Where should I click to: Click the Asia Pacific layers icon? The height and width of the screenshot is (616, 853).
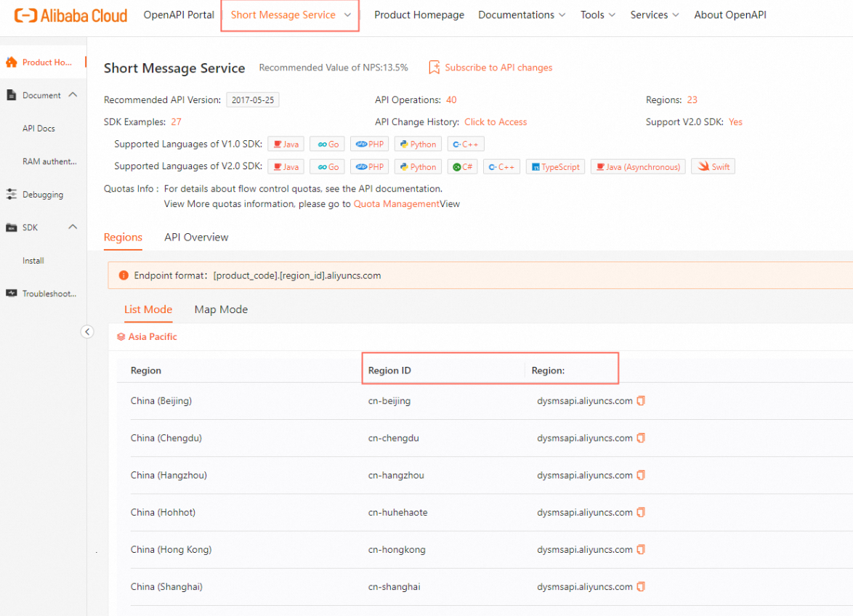tap(121, 337)
